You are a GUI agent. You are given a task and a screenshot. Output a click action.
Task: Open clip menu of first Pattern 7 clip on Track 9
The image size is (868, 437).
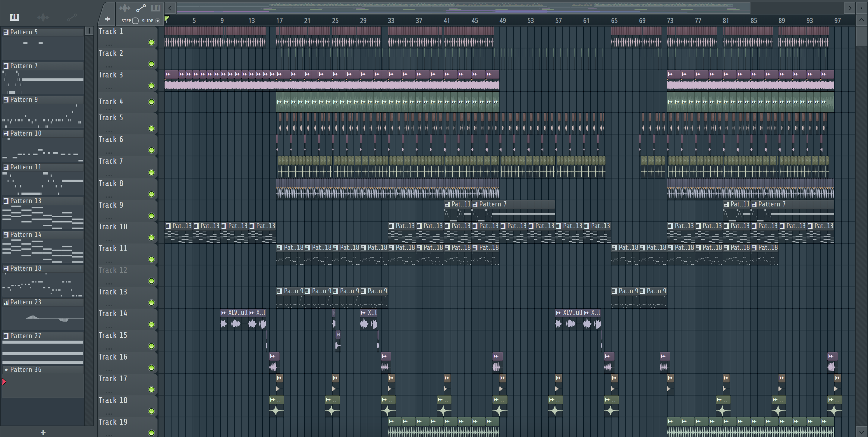tap(475, 204)
